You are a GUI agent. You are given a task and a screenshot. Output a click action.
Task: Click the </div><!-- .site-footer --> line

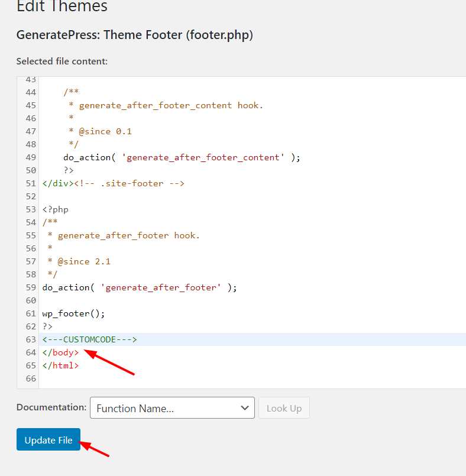113,183
